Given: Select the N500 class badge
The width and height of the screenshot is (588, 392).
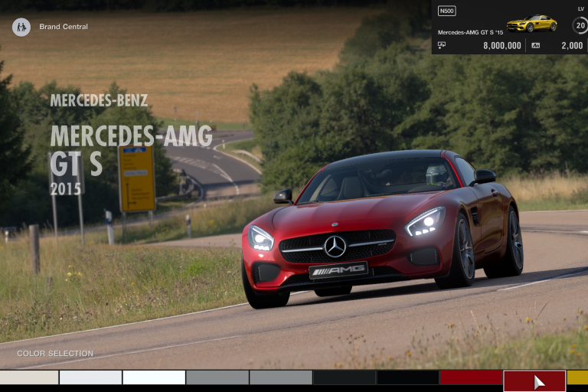Looking at the screenshot, I should (x=446, y=11).
